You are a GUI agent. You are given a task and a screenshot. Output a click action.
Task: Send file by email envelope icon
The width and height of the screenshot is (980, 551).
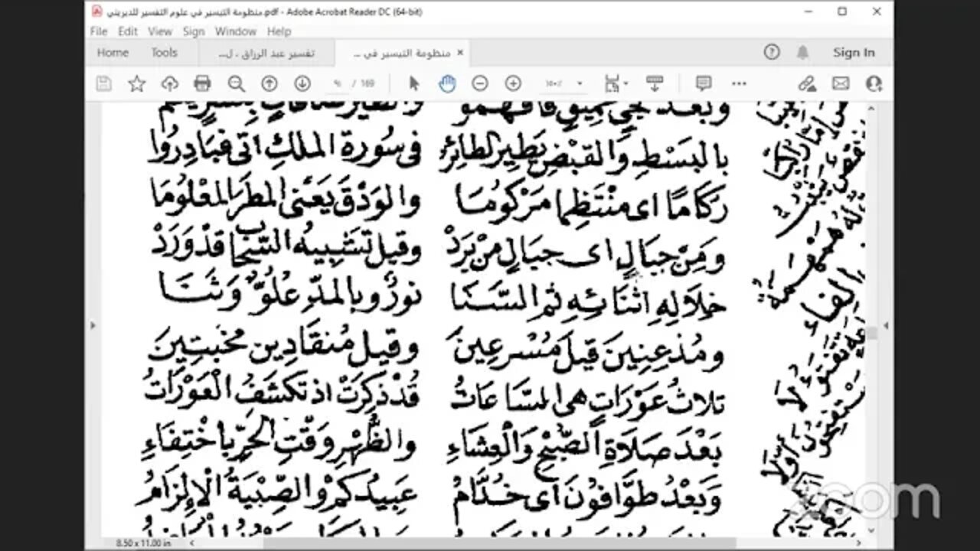pos(841,84)
